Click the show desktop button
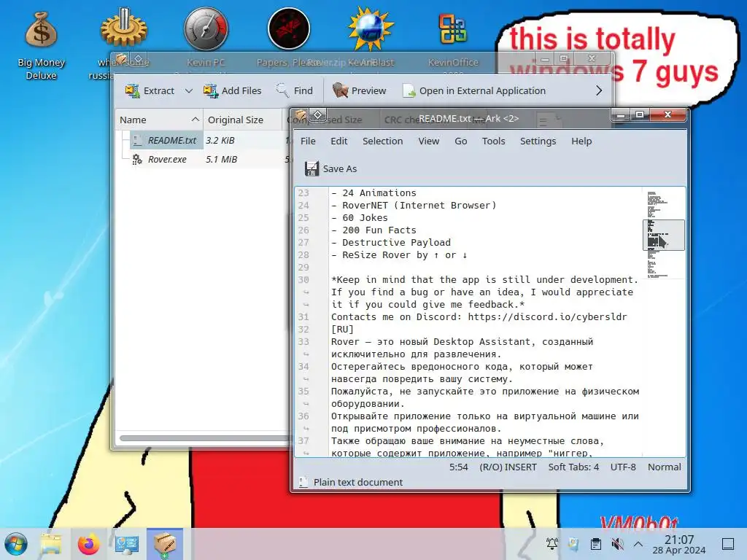Screen dimensions: 747x560 (728, 544)
